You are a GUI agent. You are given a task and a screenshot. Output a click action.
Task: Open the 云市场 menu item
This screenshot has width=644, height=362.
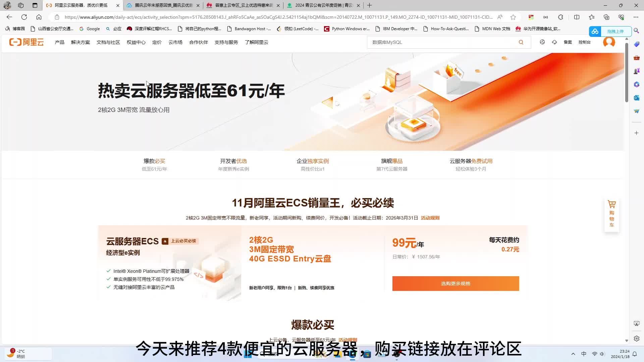(x=175, y=42)
